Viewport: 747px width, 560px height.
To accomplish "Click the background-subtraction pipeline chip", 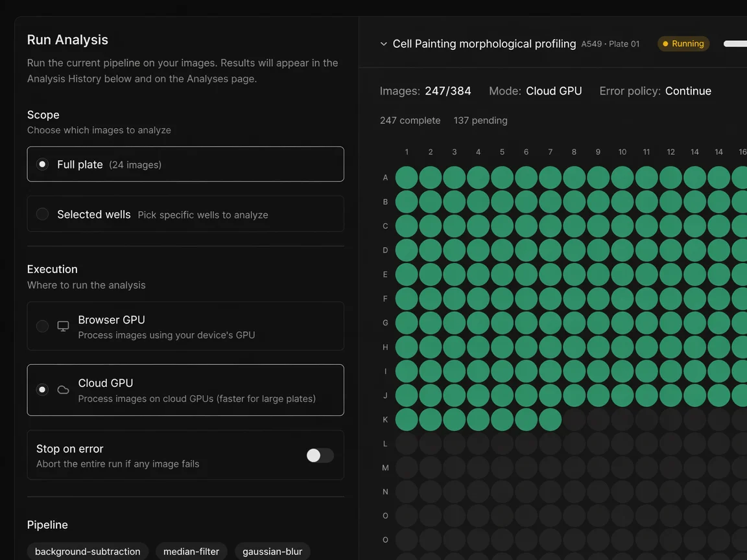I will 88,552.
